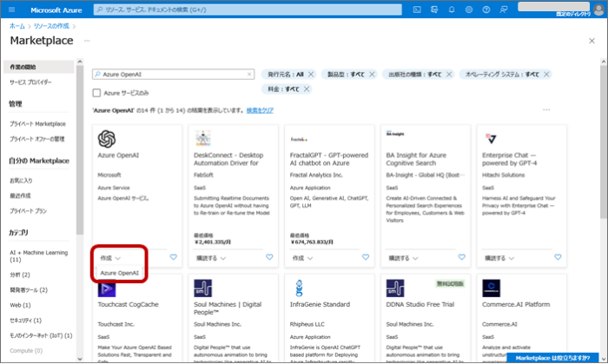Favorite the BA Insight card heart icon
Screen dimensions: 608x364
[x=462, y=257]
